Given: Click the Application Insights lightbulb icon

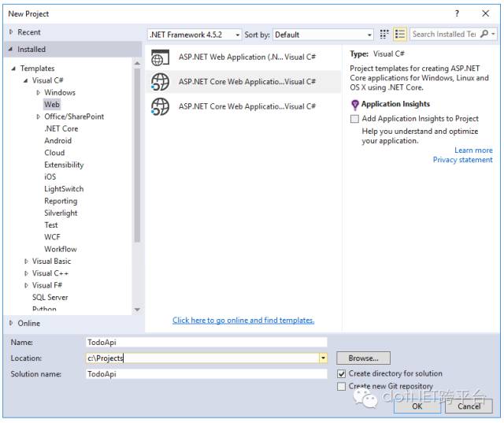Looking at the screenshot, I should [x=355, y=105].
